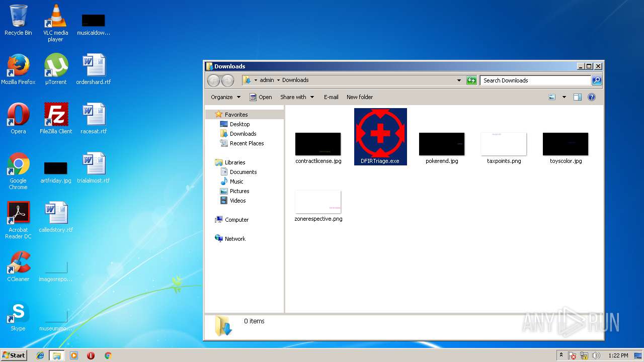Viewport: 644px width, 362px height.
Task: Open the CCleaner desktop shortcut
Action: click(18, 266)
